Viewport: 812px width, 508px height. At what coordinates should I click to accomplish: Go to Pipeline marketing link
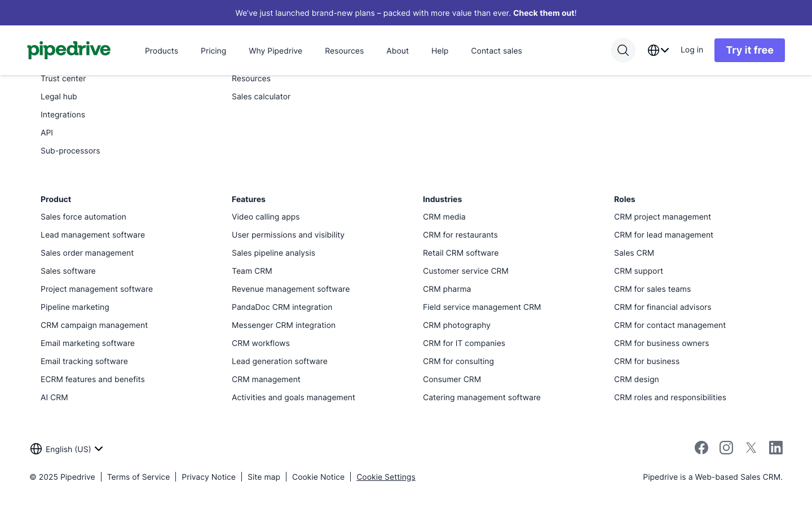coord(75,307)
